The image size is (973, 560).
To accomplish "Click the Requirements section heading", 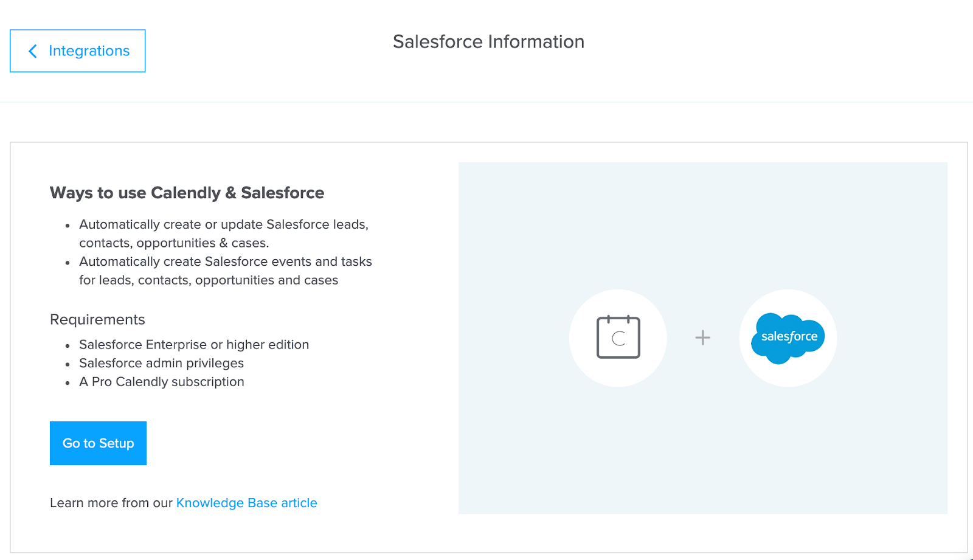I will click(x=97, y=319).
